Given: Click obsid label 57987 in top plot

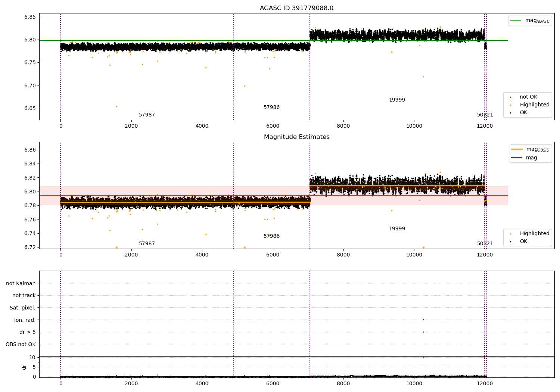Looking at the screenshot, I should pos(147,115).
